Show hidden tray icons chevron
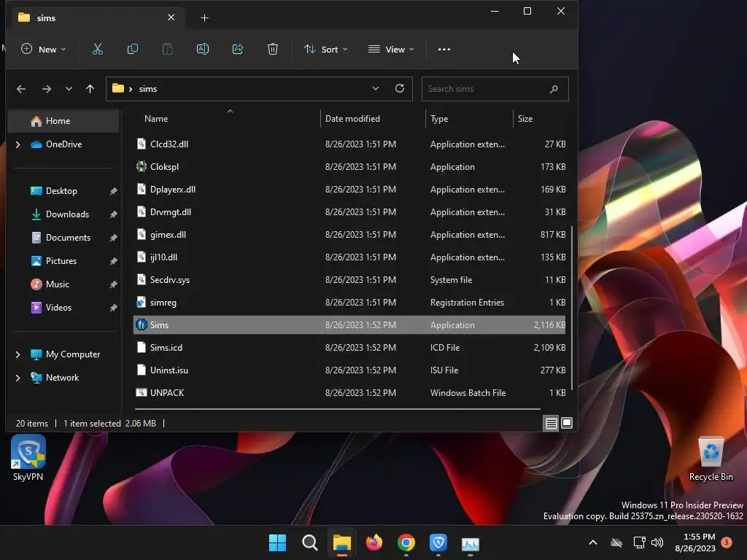The image size is (747, 560). pyautogui.click(x=593, y=542)
